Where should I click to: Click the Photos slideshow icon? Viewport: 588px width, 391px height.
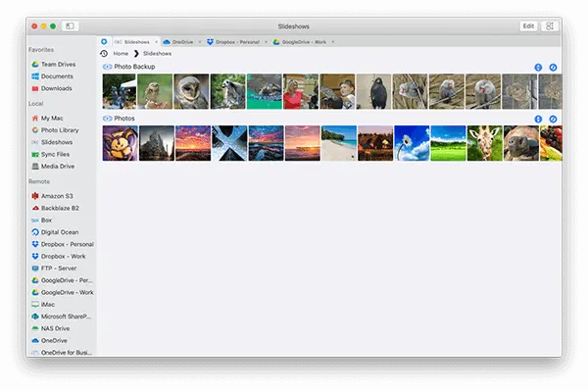[107, 119]
